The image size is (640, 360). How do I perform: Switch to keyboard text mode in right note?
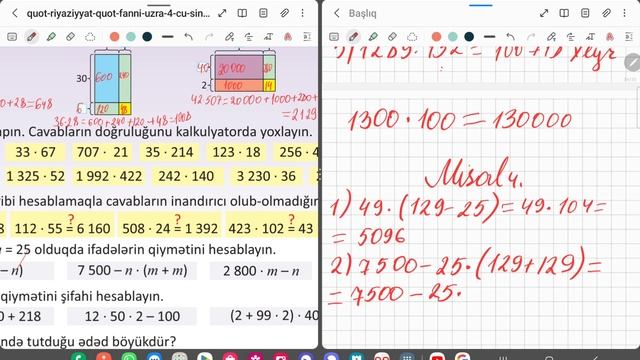pos(334,37)
